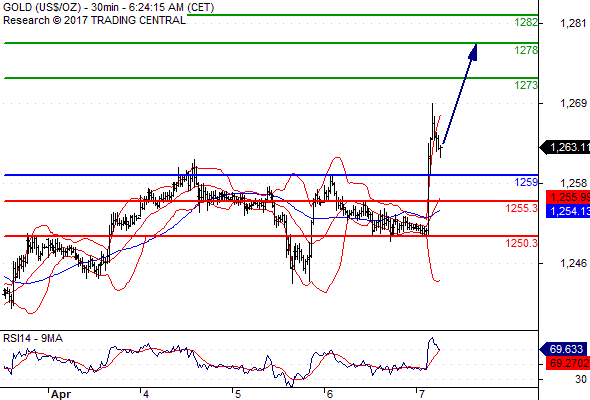Click the 1,258 price axis value
Image resolution: width=590 pixels, height=400 pixels.
tap(573, 183)
